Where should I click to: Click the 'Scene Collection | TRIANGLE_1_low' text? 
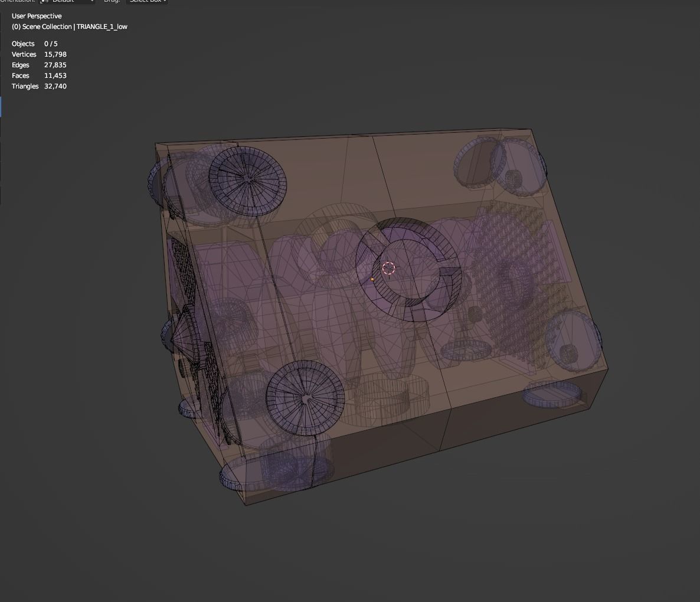point(75,27)
